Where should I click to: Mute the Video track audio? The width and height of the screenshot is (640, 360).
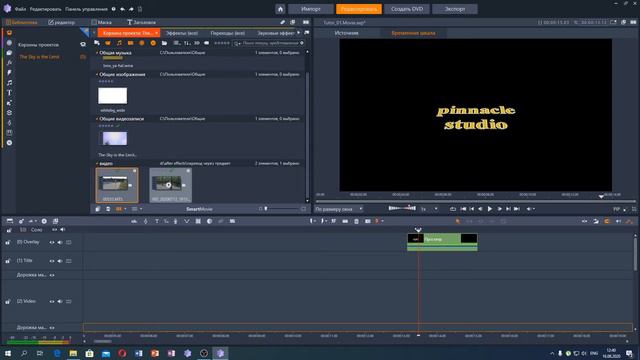[60, 302]
